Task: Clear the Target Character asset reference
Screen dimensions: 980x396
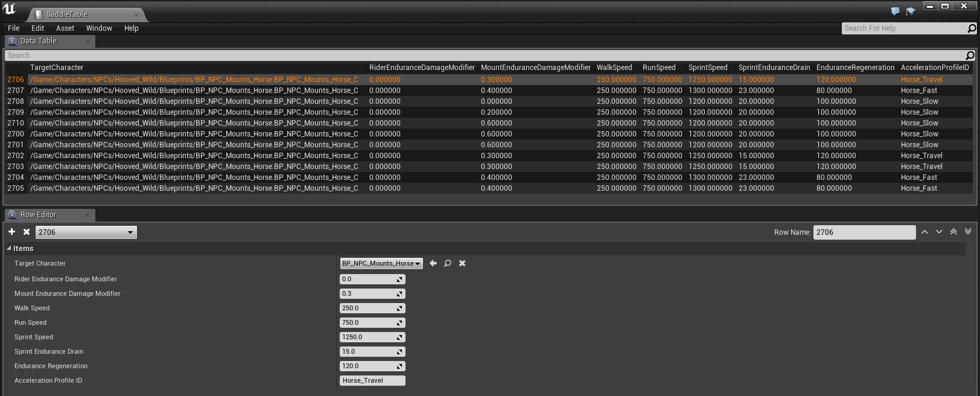Action: (462, 263)
